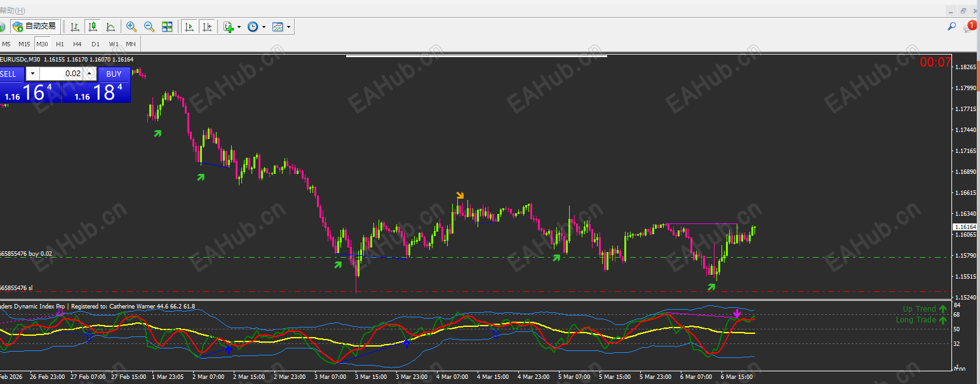
Task: Click the EURUSDc,M30 chart title text
Action: point(21,59)
